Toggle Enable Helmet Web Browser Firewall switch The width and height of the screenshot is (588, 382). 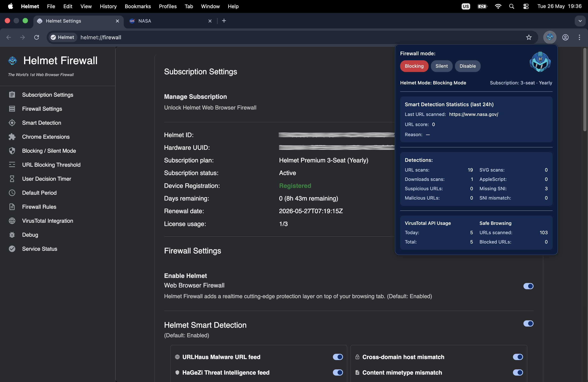coord(528,286)
